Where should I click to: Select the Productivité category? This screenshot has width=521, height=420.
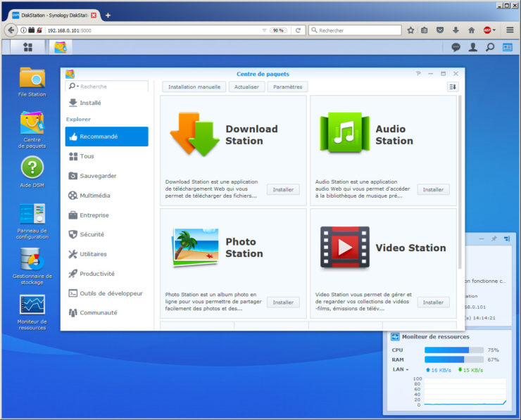click(106, 274)
